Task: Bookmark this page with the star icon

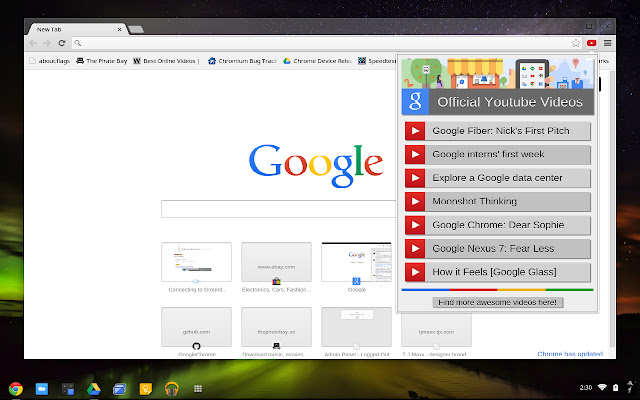Action: tap(576, 43)
